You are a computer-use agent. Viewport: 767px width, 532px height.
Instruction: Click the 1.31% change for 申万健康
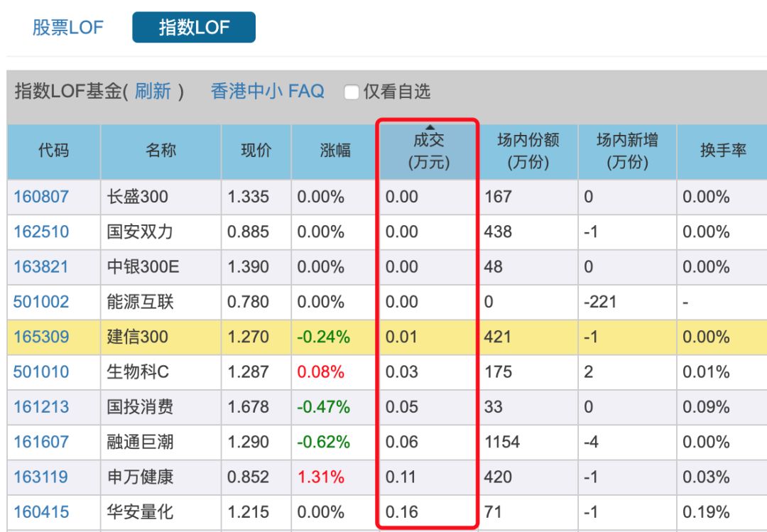(321, 477)
